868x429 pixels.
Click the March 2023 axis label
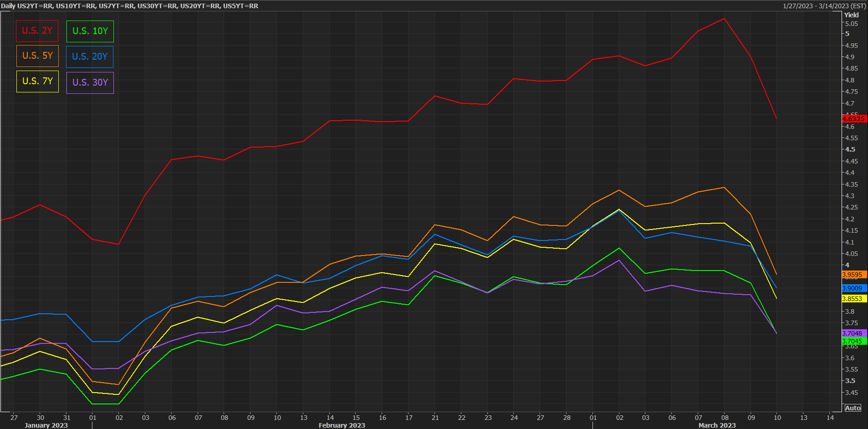pos(717,425)
